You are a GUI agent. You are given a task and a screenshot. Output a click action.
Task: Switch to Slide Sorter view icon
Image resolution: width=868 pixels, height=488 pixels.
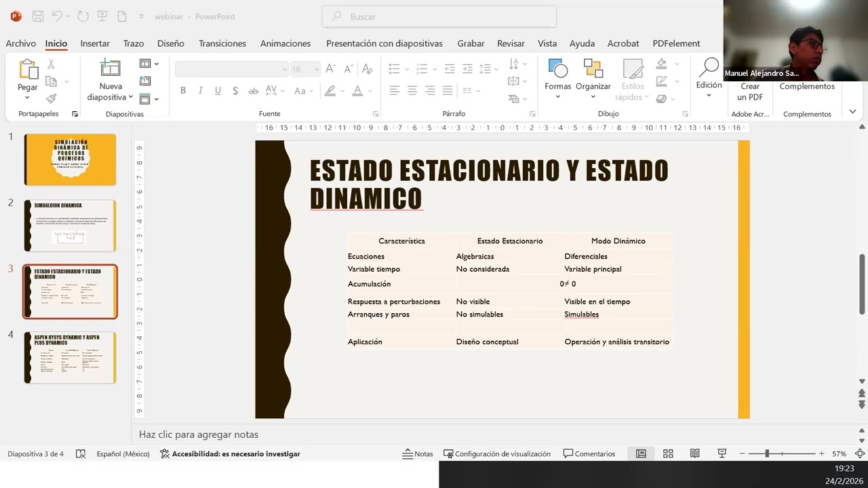pyautogui.click(x=668, y=453)
